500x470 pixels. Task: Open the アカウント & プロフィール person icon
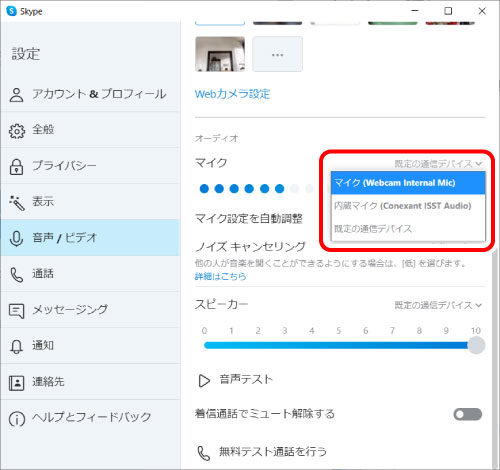[x=16, y=95]
